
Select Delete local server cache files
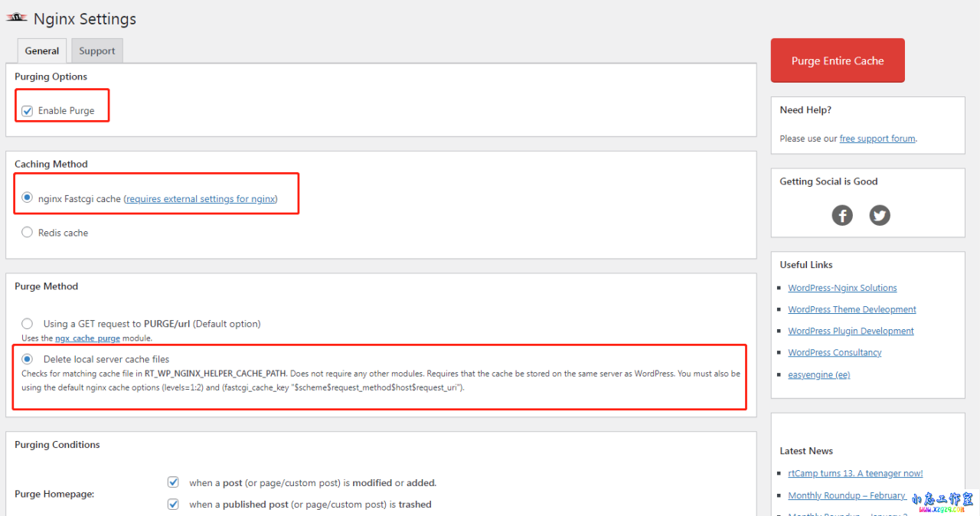(x=28, y=359)
